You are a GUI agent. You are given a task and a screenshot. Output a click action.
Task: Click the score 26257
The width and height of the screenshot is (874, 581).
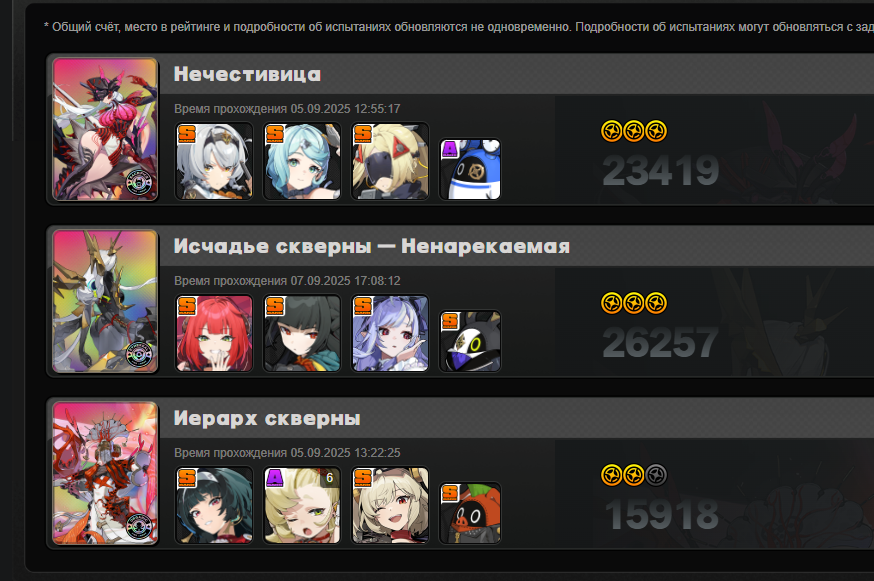click(x=660, y=342)
